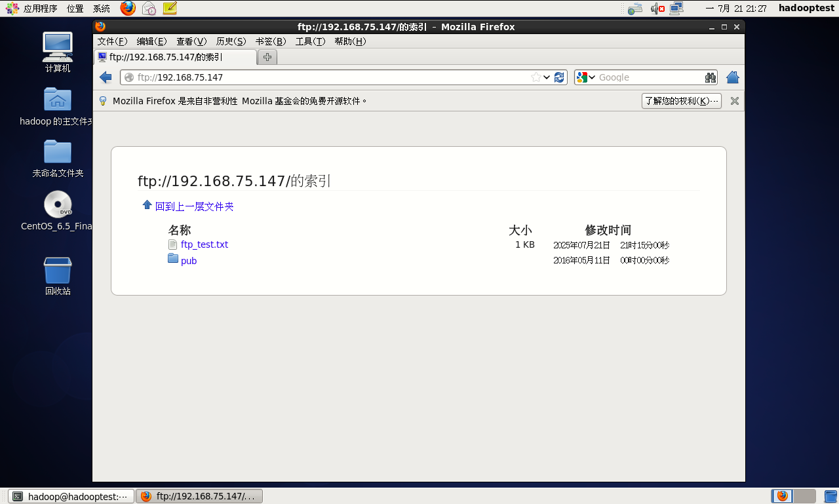
Task: Click the lightbulb info icon in notification bar
Action: pos(102,101)
